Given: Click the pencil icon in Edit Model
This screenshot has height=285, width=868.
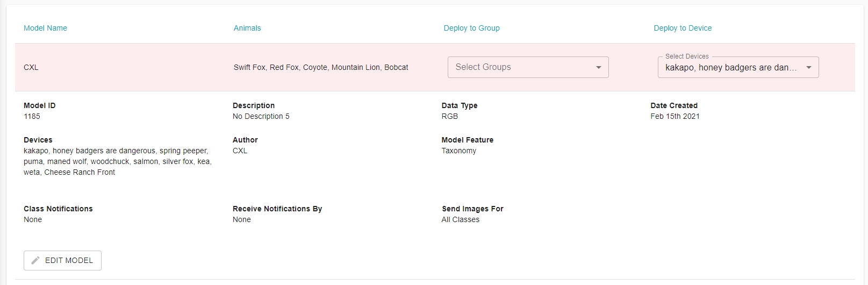Looking at the screenshot, I should pos(35,260).
